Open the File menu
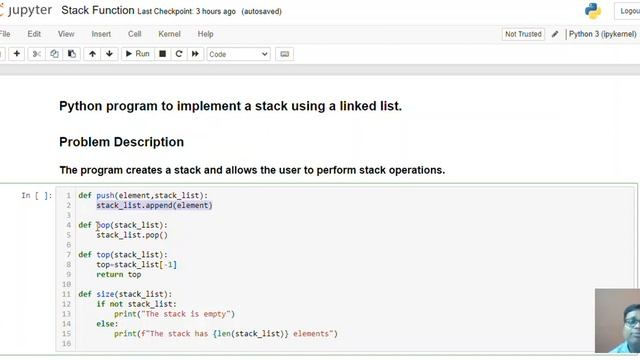640x360 pixels. 5,34
